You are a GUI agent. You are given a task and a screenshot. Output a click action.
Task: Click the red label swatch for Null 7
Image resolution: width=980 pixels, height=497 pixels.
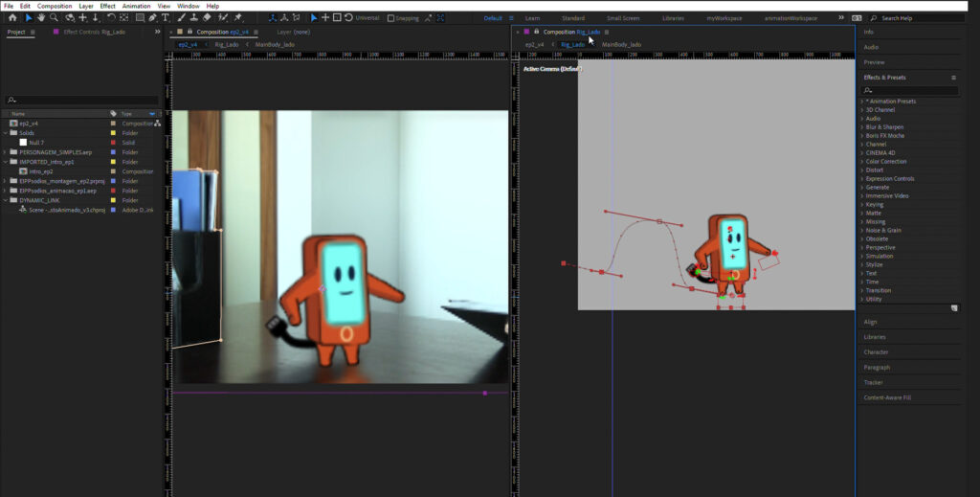pyautogui.click(x=114, y=143)
